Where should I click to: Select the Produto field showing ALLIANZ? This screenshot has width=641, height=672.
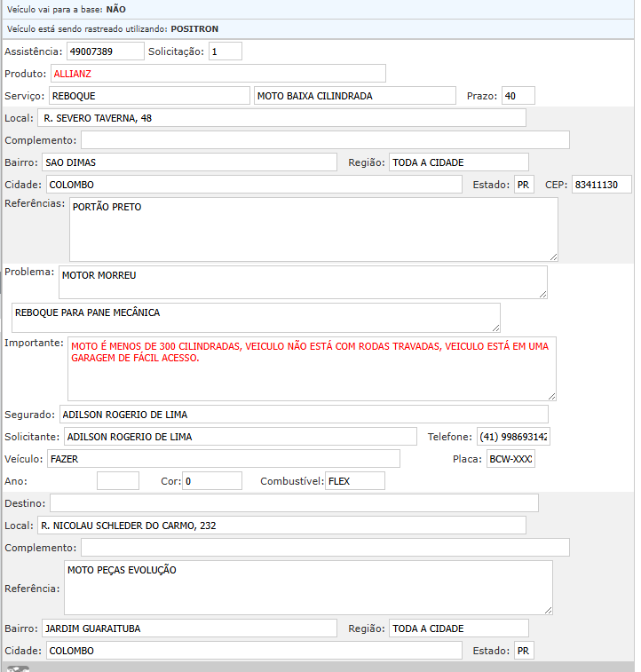(x=218, y=74)
